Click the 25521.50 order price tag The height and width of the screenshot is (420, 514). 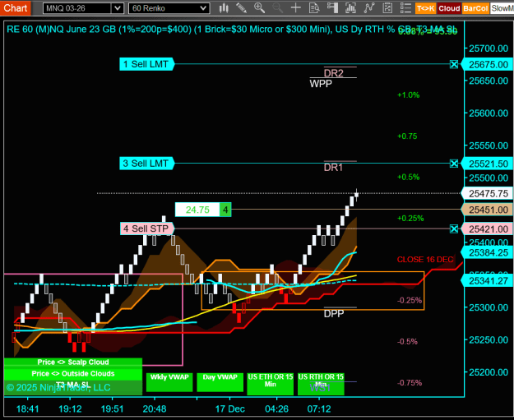tap(487, 164)
